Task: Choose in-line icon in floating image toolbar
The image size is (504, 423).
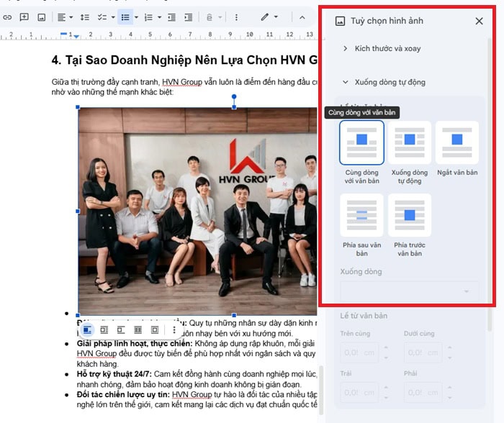Action: coord(87,330)
